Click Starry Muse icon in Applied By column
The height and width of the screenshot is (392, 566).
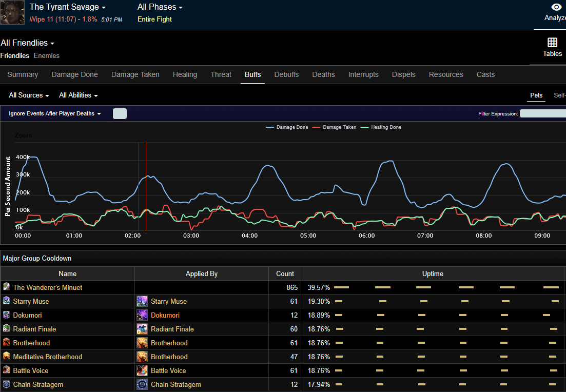(x=142, y=301)
